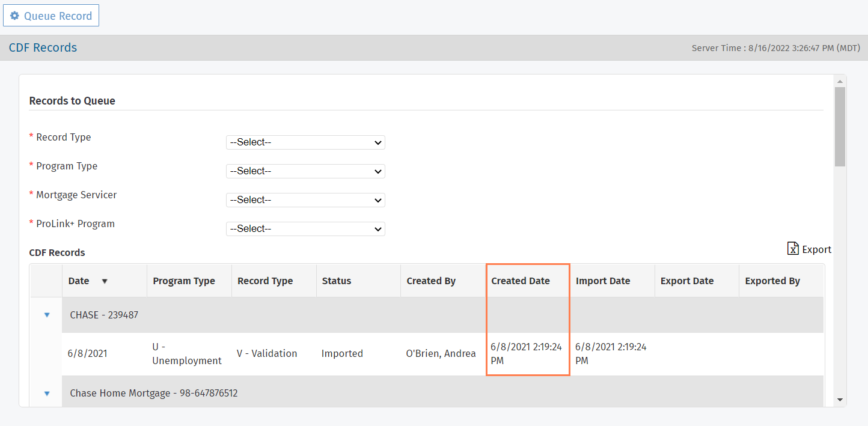Image resolution: width=868 pixels, height=426 pixels.
Task: Collapse the Chase Home Mortgage group
Action: (47, 394)
